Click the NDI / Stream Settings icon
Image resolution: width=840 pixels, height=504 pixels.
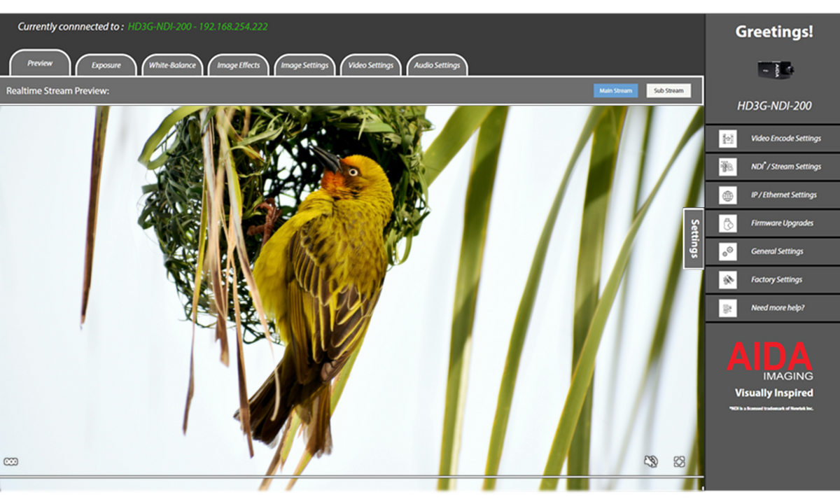[x=728, y=167]
